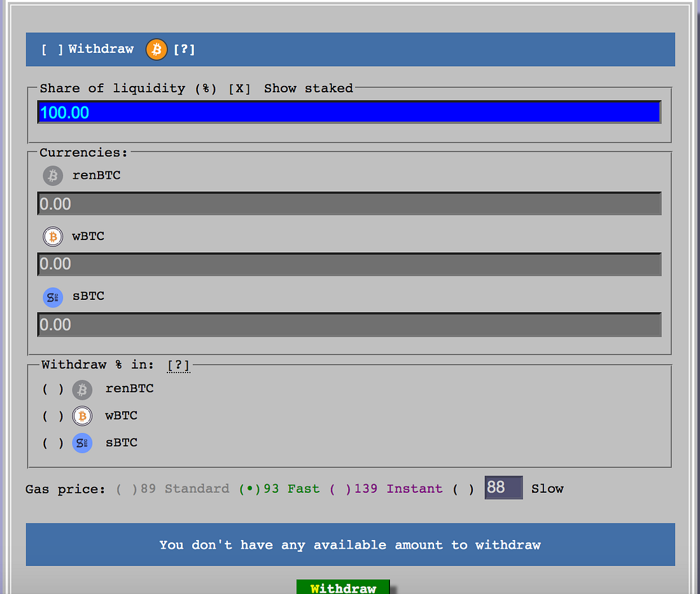Click the renBTC icon in Withdraw % in
Viewport: 700px width, 594px height.
coord(82,390)
